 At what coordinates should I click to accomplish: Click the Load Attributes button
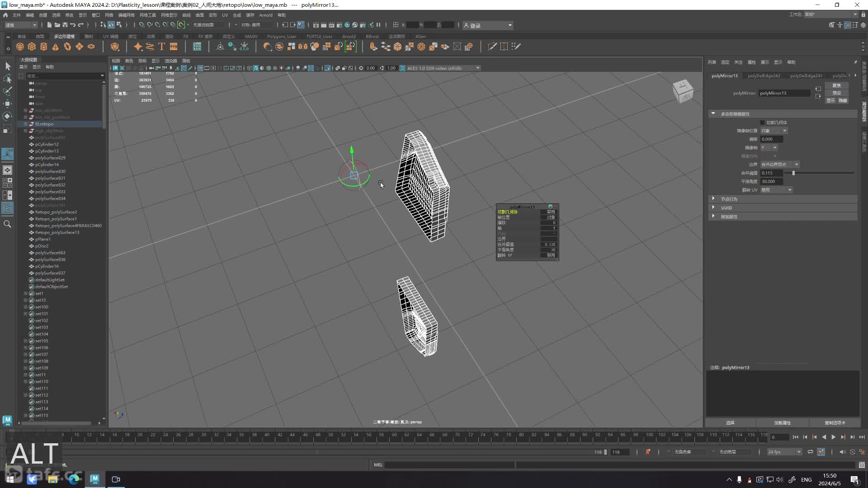[x=782, y=423]
